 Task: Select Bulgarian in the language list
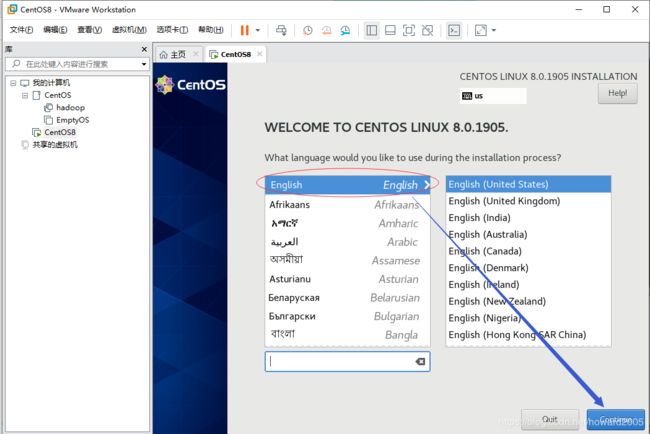(347, 316)
